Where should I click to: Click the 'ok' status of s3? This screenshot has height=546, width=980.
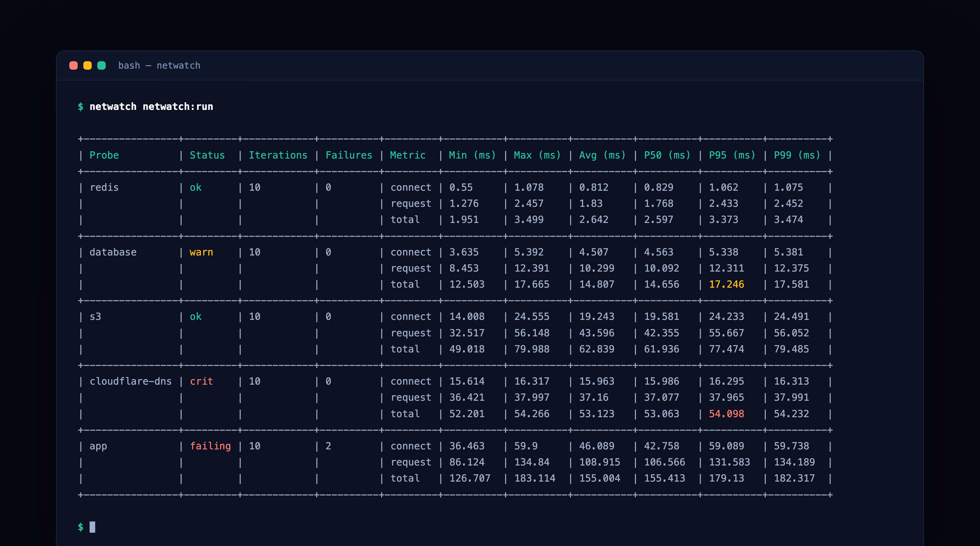[196, 316]
